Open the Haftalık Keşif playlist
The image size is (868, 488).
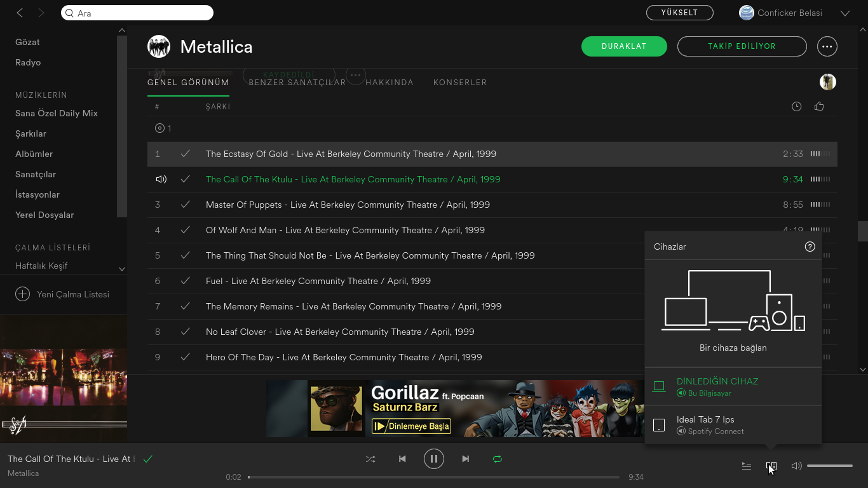point(41,266)
